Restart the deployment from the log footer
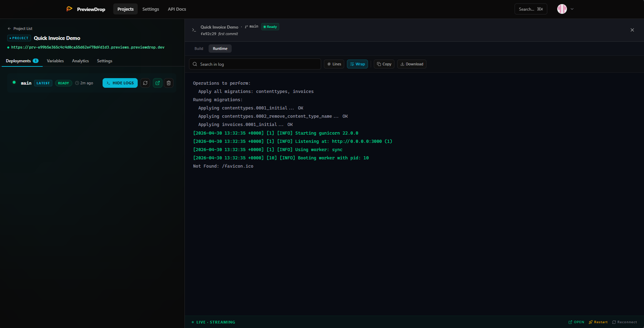The width and height of the screenshot is (644, 328). coord(598,322)
